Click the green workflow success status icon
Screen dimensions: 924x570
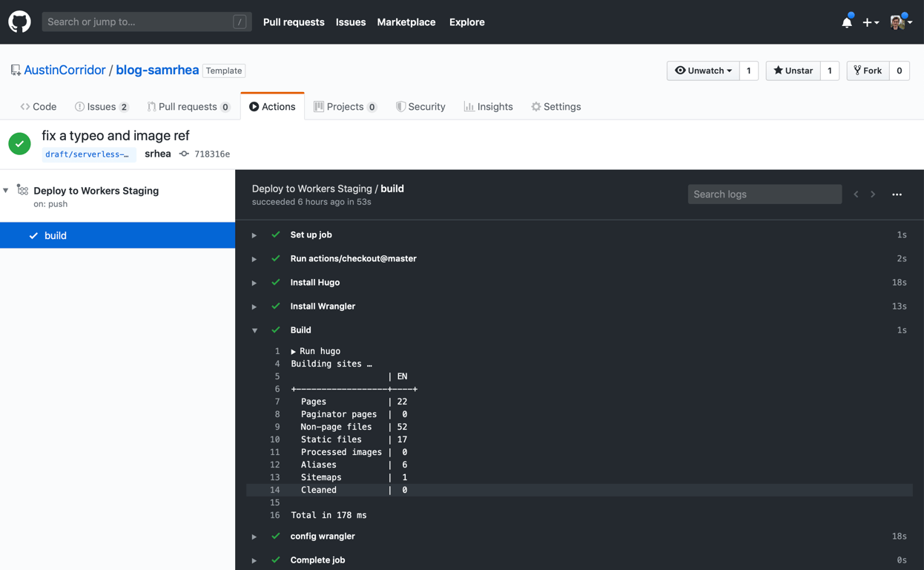point(19,143)
